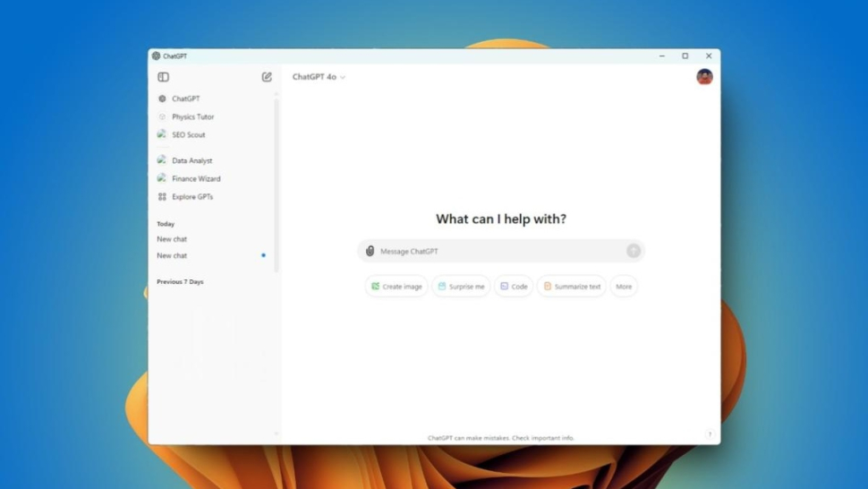Click the ChatGPT logo icon in the sidebar
The width and height of the screenshot is (868, 489).
coord(162,99)
